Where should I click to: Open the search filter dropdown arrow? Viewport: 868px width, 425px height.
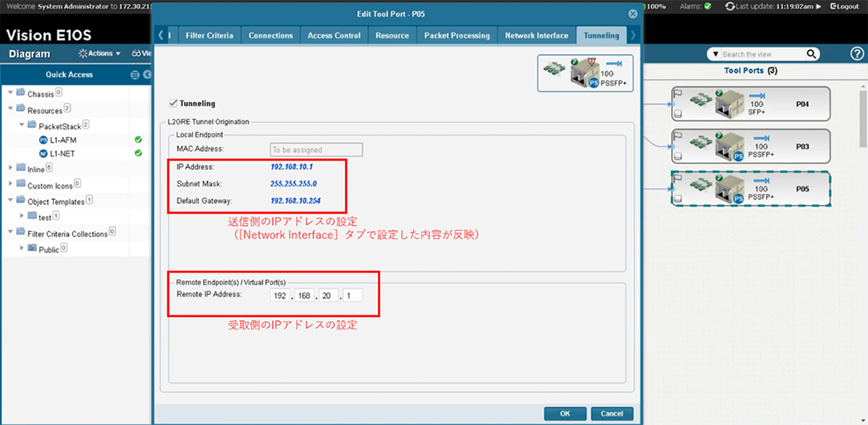[713, 55]
